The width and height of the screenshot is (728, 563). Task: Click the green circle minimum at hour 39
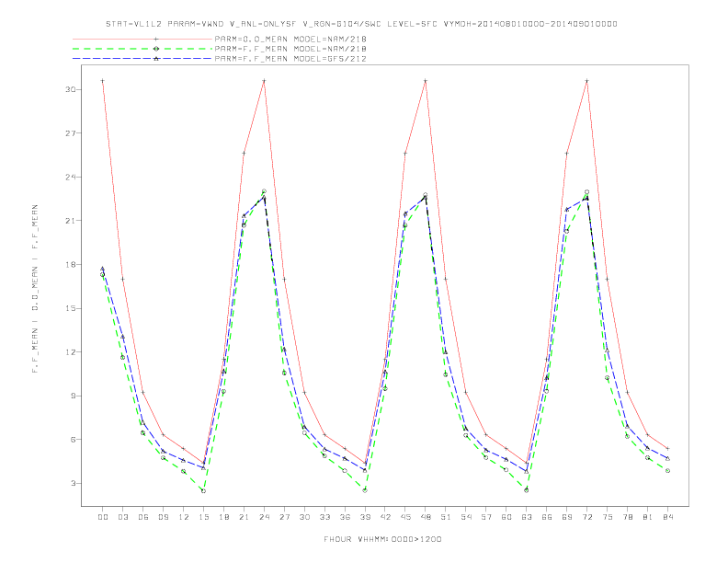point(365,490)
